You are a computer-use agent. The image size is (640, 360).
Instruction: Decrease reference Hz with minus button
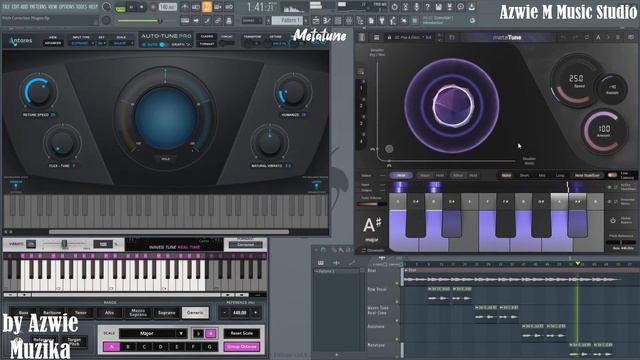click(224, 313)
